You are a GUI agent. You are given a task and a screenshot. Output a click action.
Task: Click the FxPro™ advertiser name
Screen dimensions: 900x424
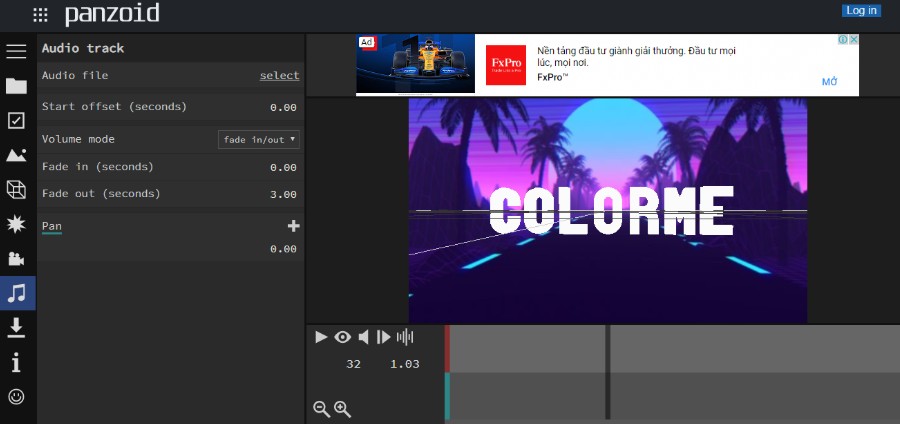[x=553, y=77]
